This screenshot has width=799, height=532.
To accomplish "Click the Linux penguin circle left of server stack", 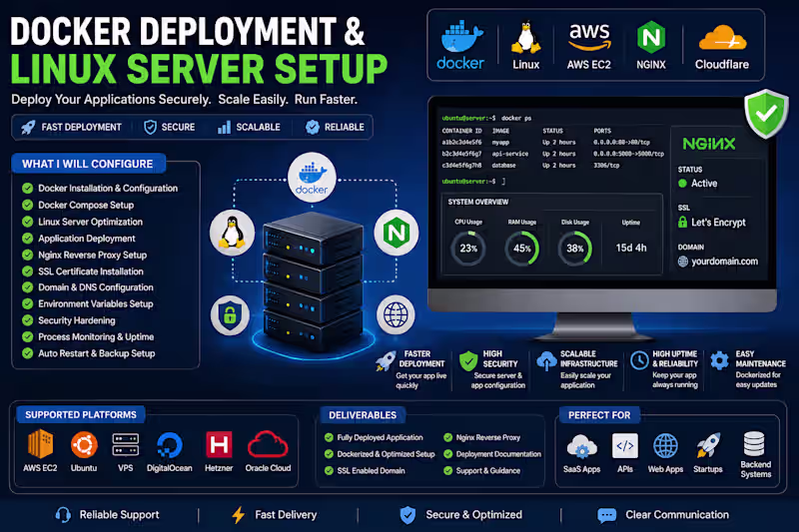I will click(232, 233).
